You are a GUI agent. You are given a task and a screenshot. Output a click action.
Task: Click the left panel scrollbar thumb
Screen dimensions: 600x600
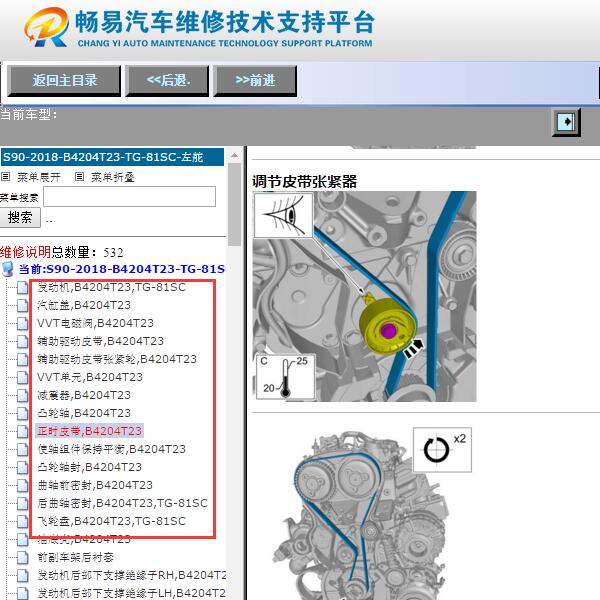click(234, 205)
